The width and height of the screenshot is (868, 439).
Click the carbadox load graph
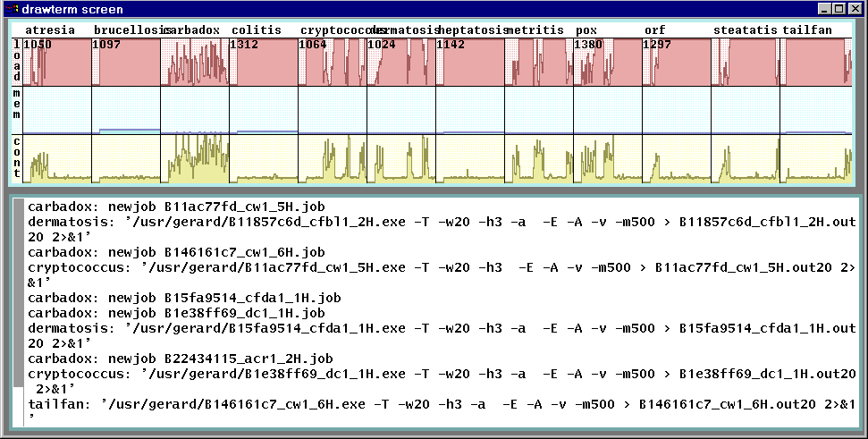pos(195,62)
